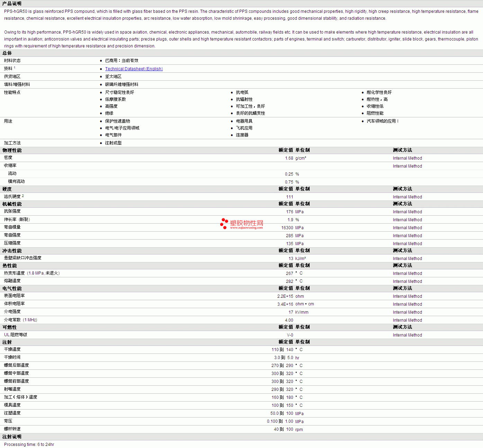Click the 总体 section header
The width and height of the screenshot is (483, 448).
click(7, 53)
